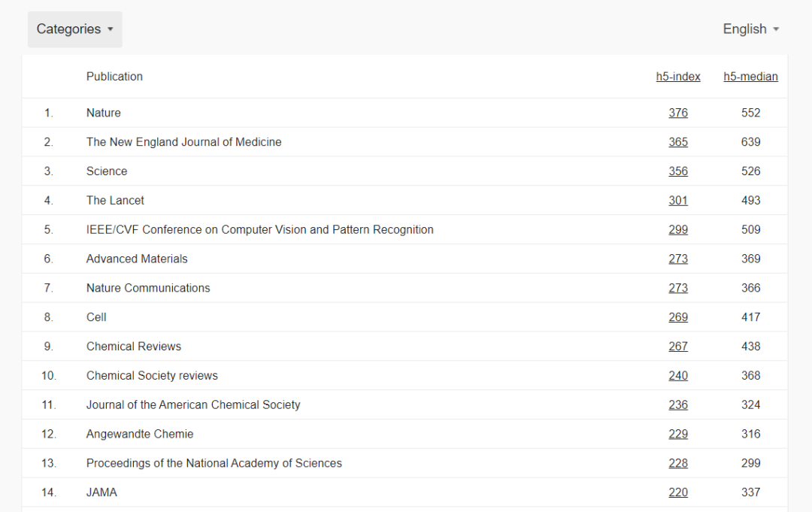
Task: Click the h5-index column header link
Action: click(678, 77)
